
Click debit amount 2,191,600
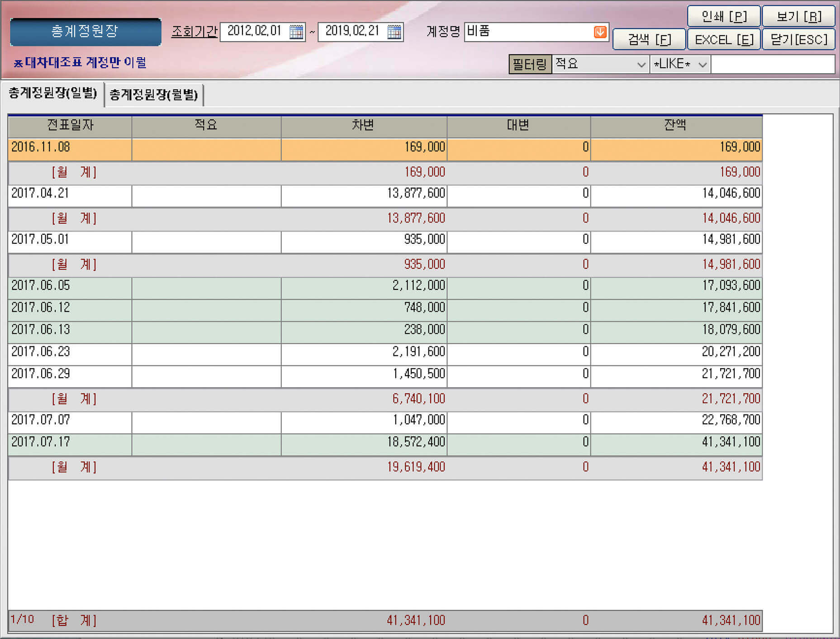click(419, 352)
